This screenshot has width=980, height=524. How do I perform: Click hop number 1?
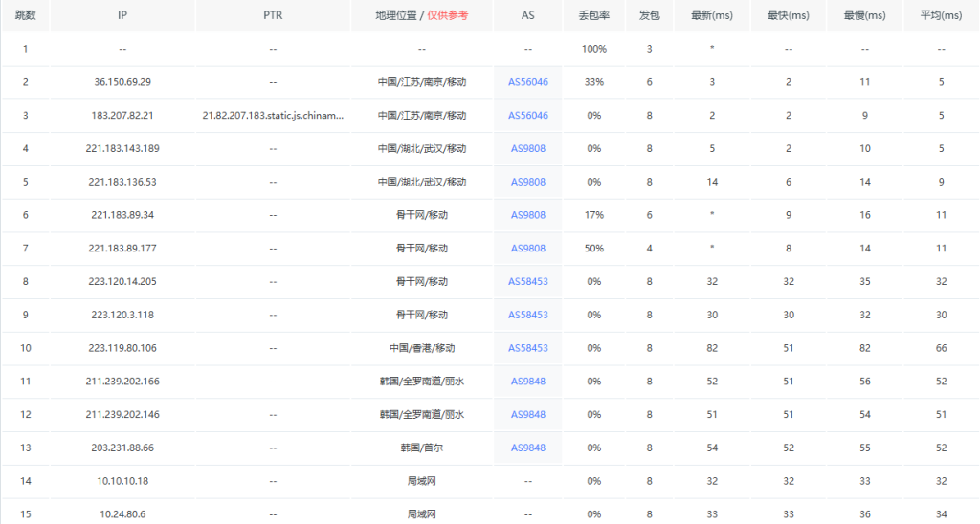[x=25, y=49]
